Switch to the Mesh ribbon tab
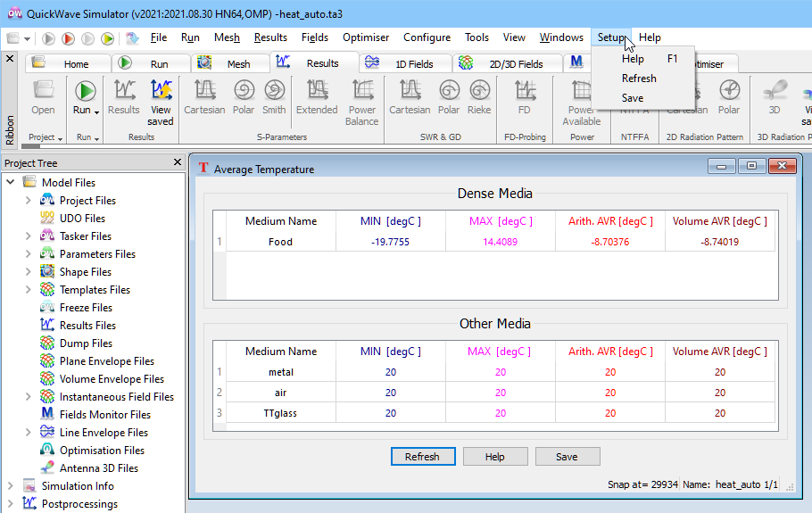 [x=230, y=63]
